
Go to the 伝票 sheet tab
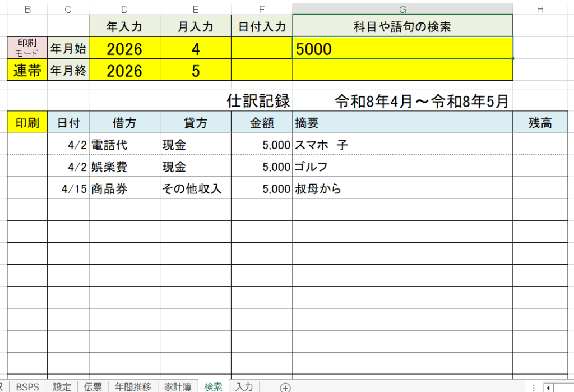pos(93,387)
